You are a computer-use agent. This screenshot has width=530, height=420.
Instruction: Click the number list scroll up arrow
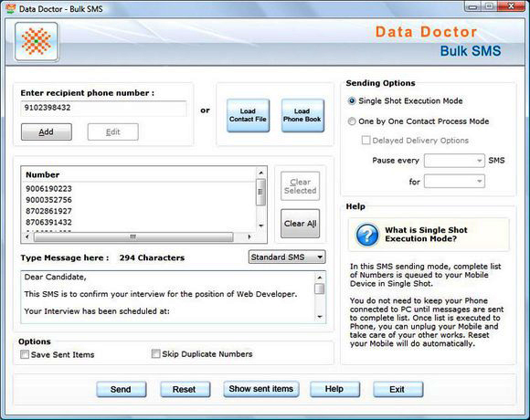pyautogui.click(x=261, y=173)
